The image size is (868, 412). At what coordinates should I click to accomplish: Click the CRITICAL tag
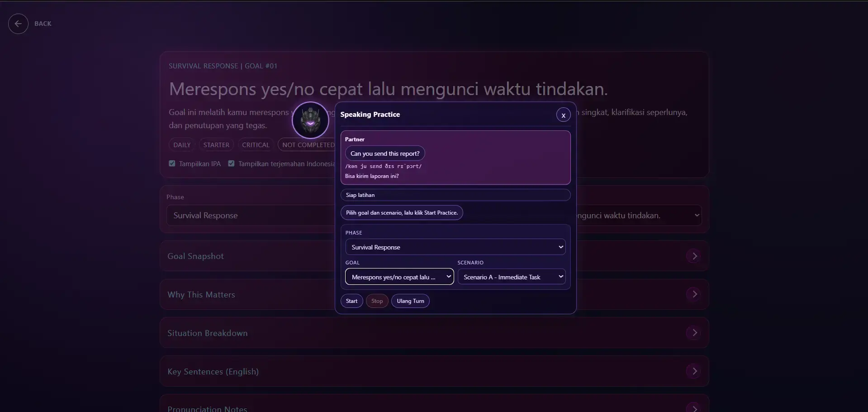[x=256, y=145]
